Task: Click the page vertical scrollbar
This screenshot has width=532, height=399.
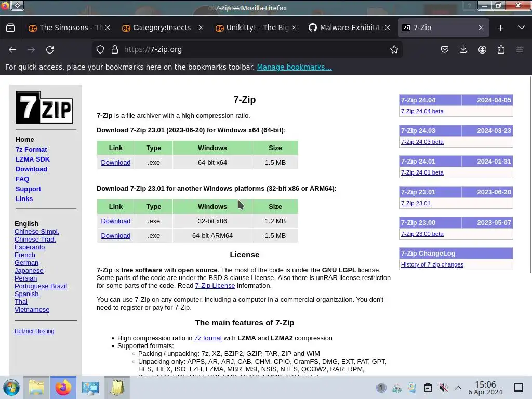Action: [530, 175]
